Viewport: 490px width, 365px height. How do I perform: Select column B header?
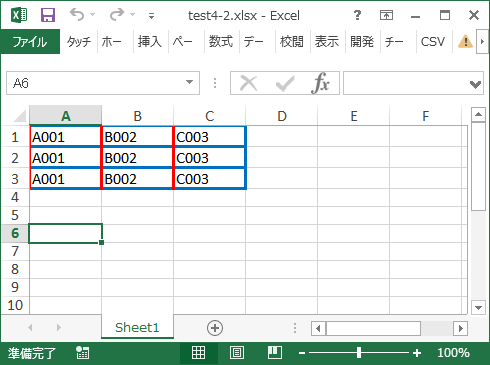click(x=138, y=116)
